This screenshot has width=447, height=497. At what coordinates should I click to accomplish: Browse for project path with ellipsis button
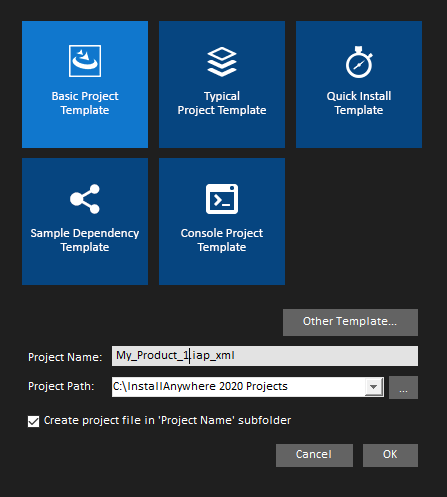click(x=403, y=387)
